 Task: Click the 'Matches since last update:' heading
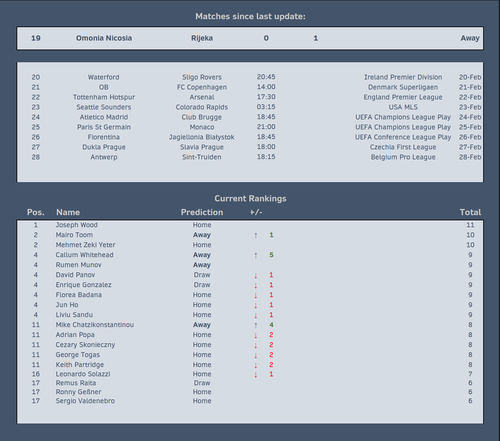tap(250, 16)
